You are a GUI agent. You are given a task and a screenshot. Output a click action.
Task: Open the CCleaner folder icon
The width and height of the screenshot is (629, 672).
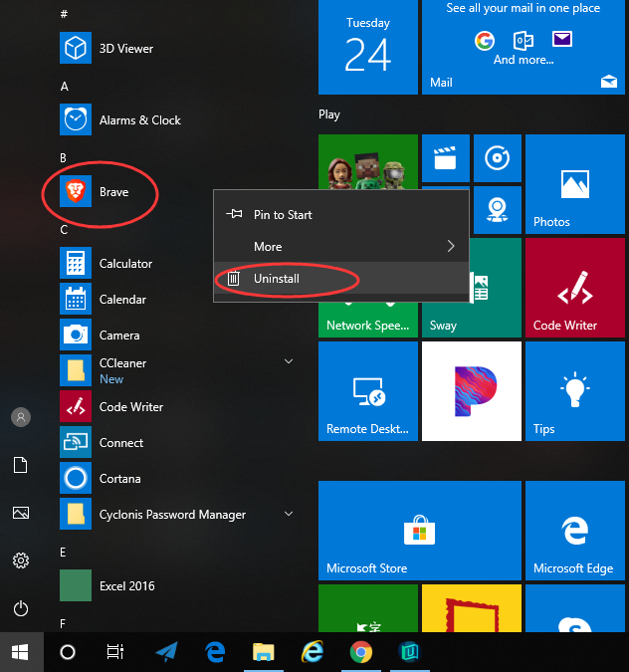coord(76,370)
